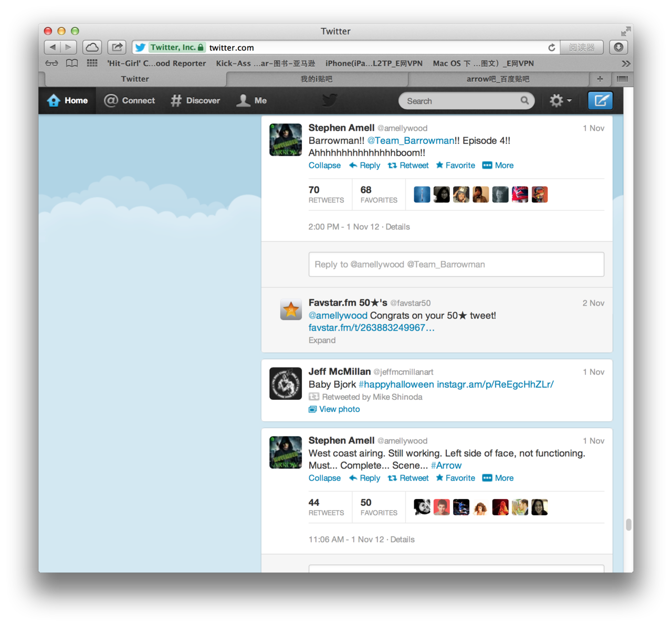Screen dimensions: 672x626
Task: Show all tabs icon in tab bar
Action: click(x=622, y=79)
